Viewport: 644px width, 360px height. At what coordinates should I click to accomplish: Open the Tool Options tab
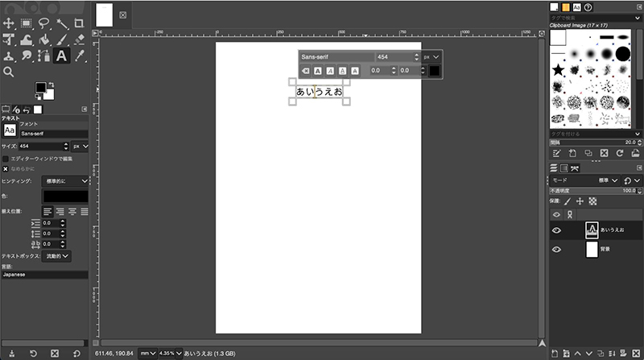(x=6, y=110)
